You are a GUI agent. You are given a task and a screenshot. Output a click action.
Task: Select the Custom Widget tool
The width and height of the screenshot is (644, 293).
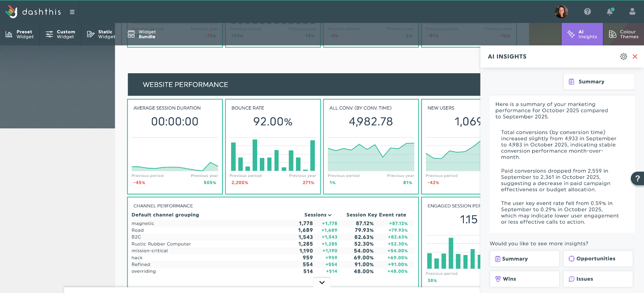click(60, 34)
